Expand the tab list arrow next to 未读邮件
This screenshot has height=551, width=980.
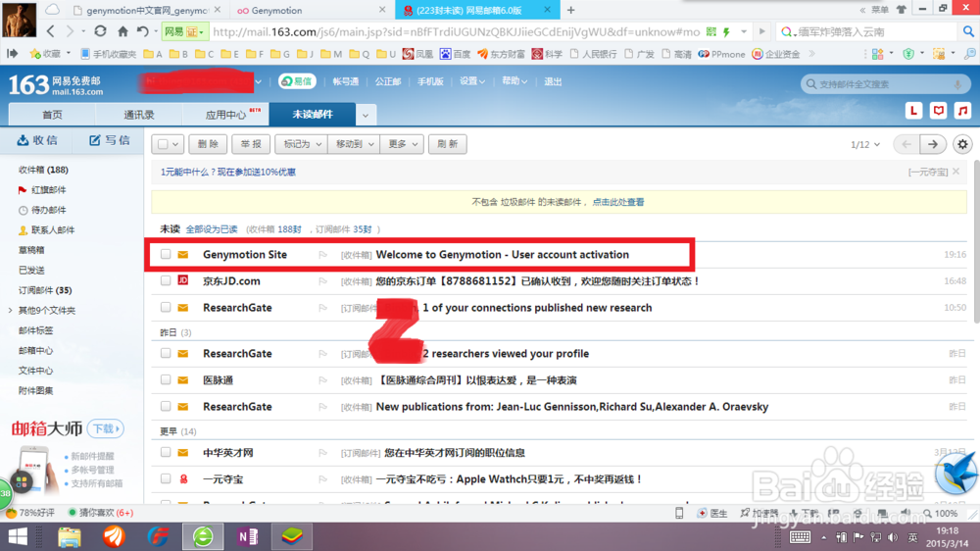[x=365, y=115]
